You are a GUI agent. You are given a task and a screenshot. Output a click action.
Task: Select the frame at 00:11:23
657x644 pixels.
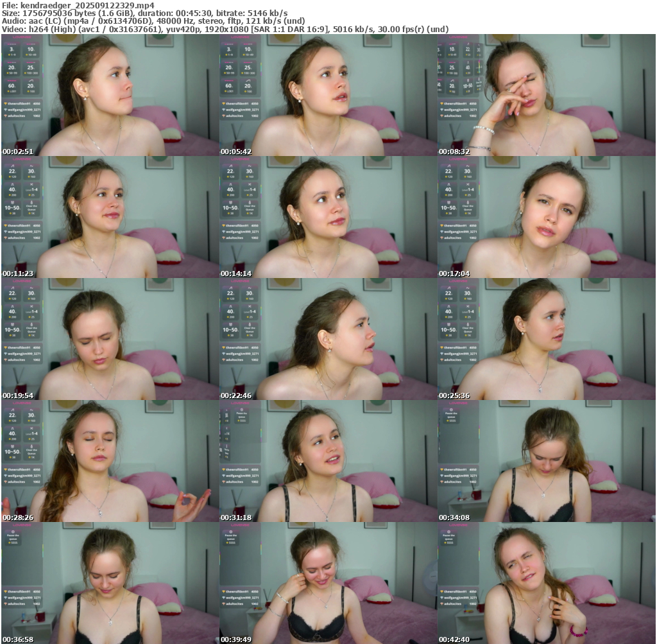110,217
